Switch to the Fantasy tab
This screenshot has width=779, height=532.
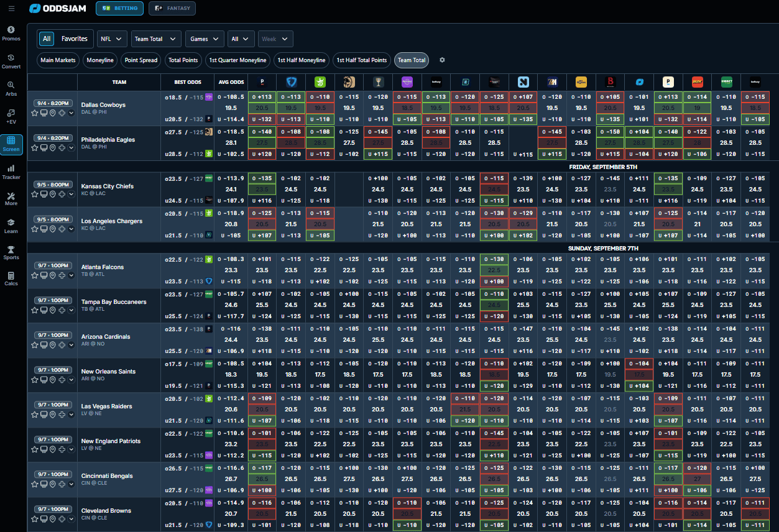[172, 8]
